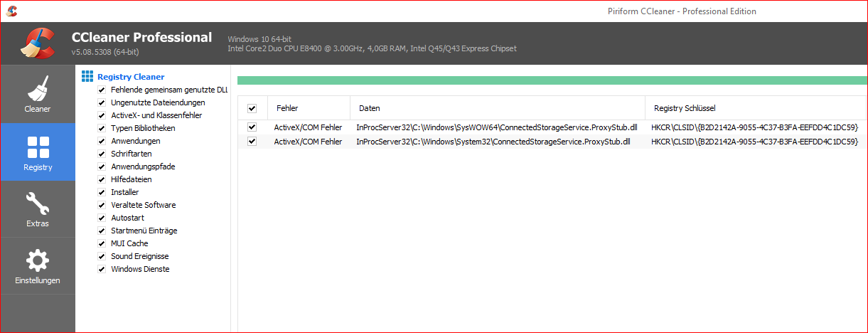Toggle Schriftarten checkbox

click(102, 154)
